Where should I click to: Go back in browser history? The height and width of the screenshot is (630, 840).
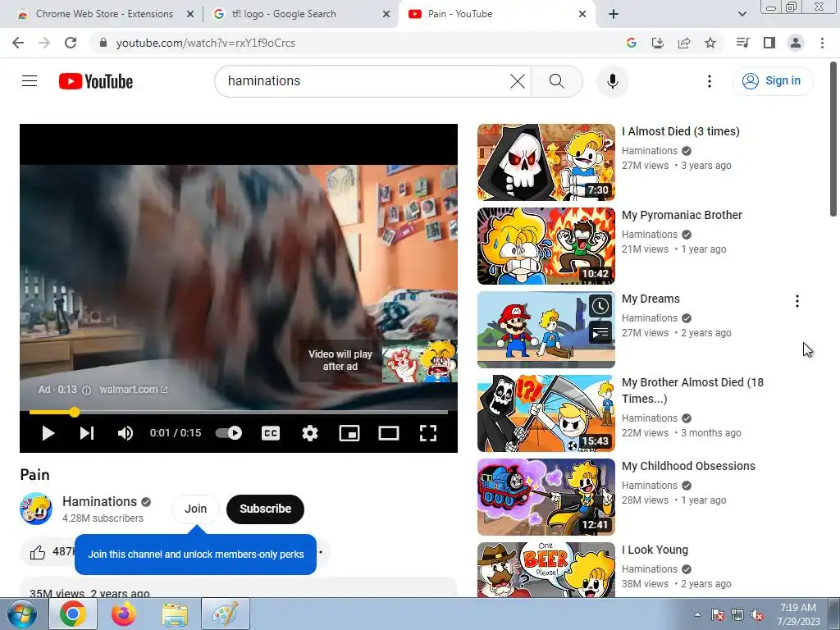(x=18, y=43)
